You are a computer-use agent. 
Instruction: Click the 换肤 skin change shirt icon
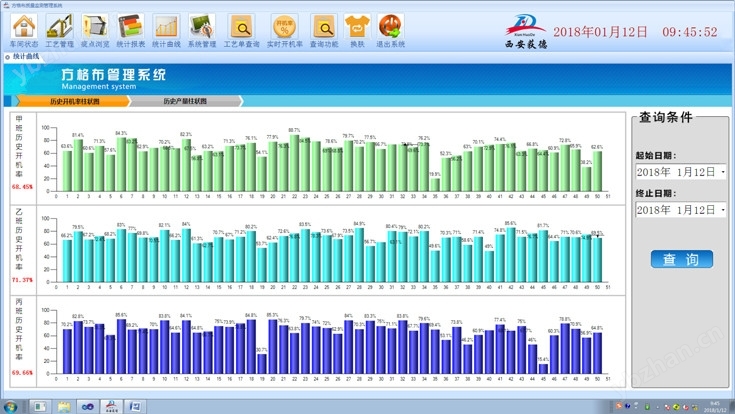pos(356,27)
